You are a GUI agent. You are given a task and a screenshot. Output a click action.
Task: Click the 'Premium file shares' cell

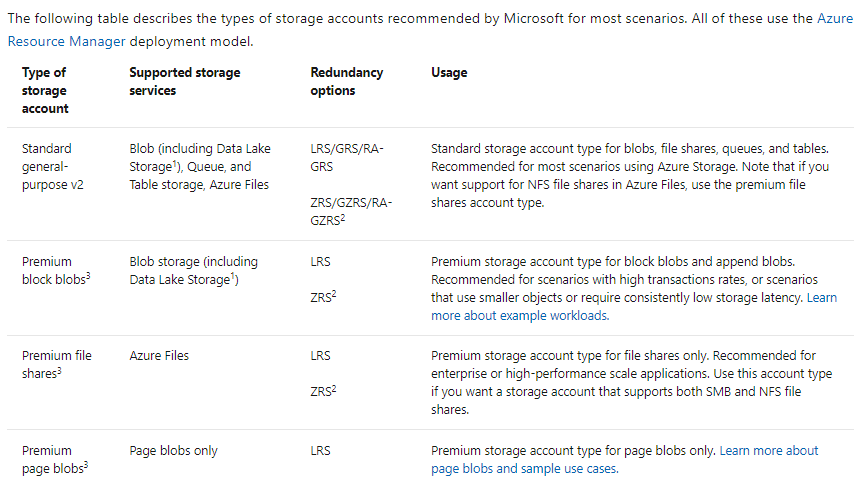(56, 365)
